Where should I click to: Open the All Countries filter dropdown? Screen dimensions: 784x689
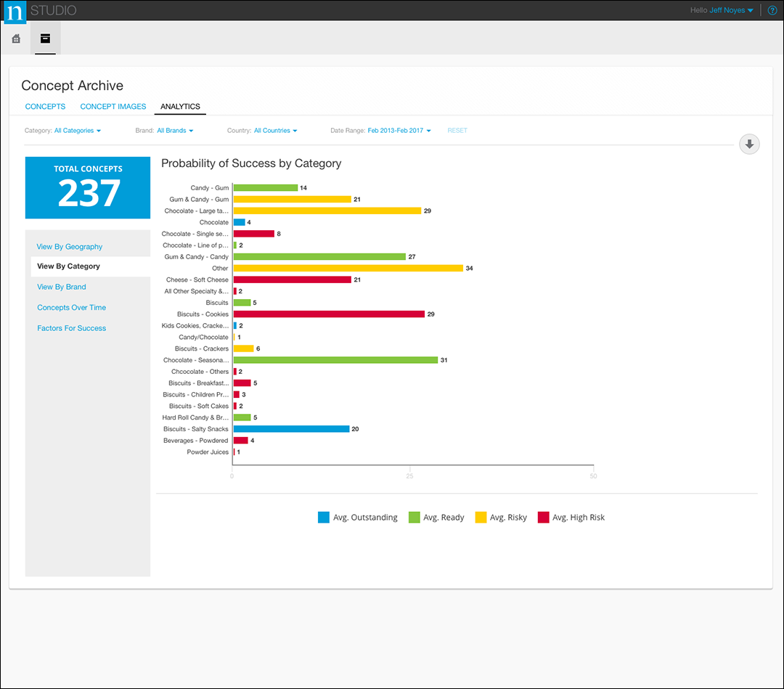point(276,131)
